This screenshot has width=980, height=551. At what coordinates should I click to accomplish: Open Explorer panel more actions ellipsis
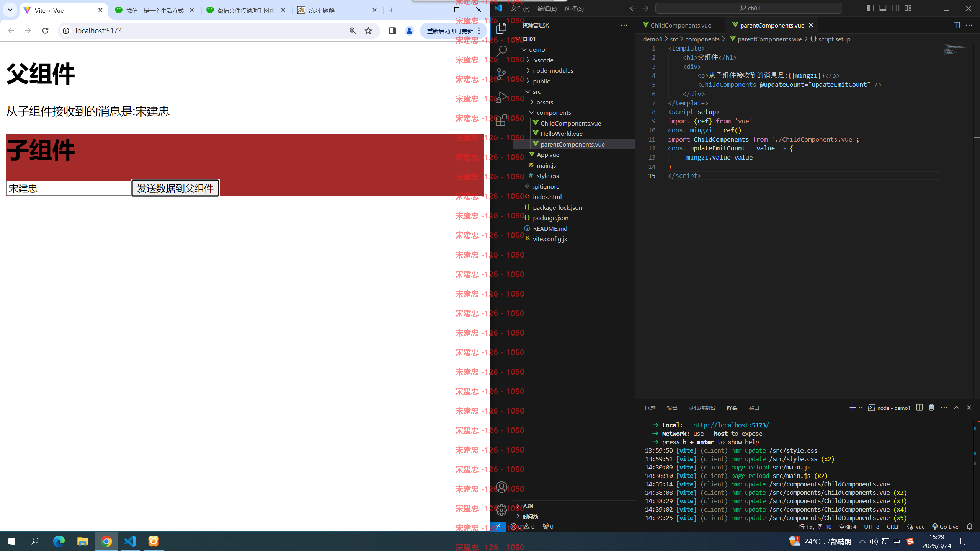(624, 25)
